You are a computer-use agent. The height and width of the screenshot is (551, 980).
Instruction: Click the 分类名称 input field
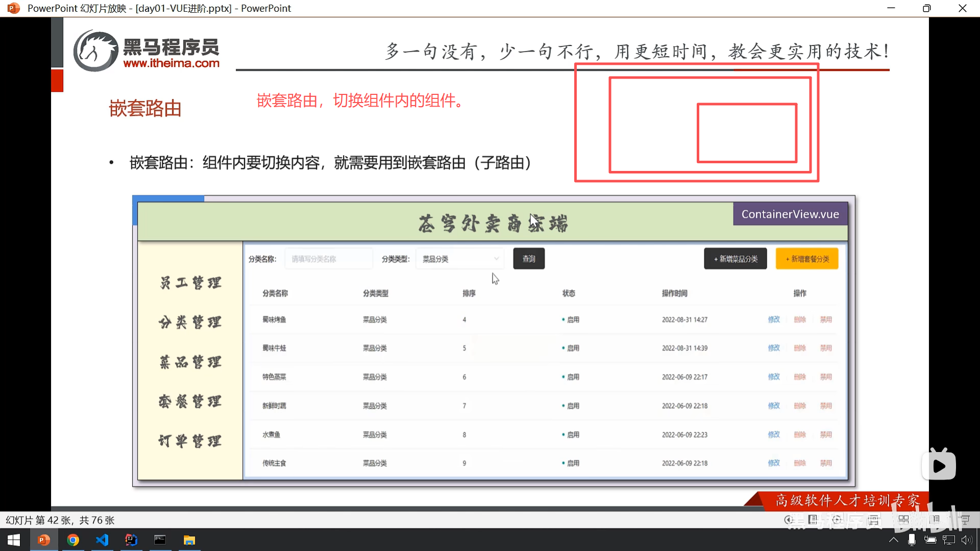pyautogui.click(x=329, y=259)
